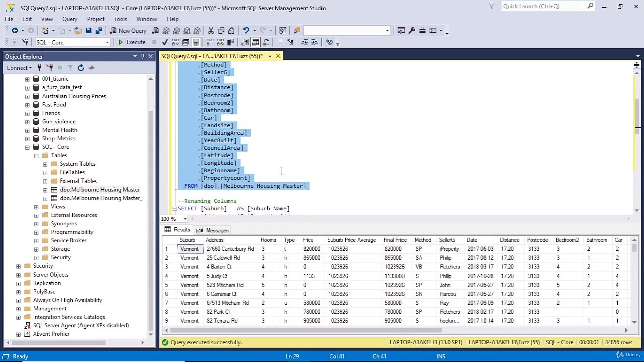Open the 100 % zoom dropdown

(x=185, y=219)
